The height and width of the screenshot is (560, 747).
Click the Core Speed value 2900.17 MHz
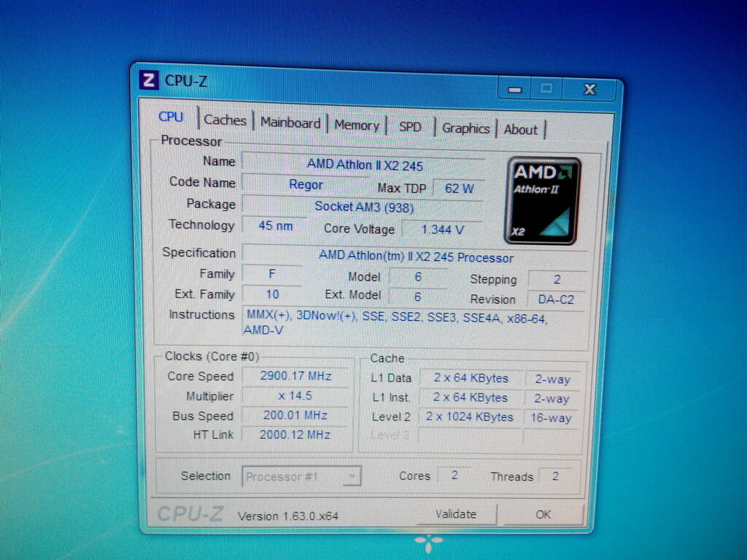pos(295,376)
